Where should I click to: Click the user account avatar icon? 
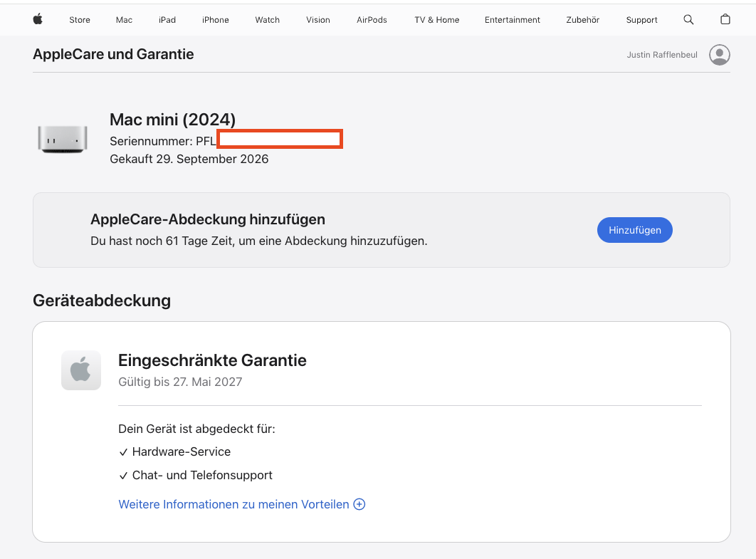click(720, 55)
